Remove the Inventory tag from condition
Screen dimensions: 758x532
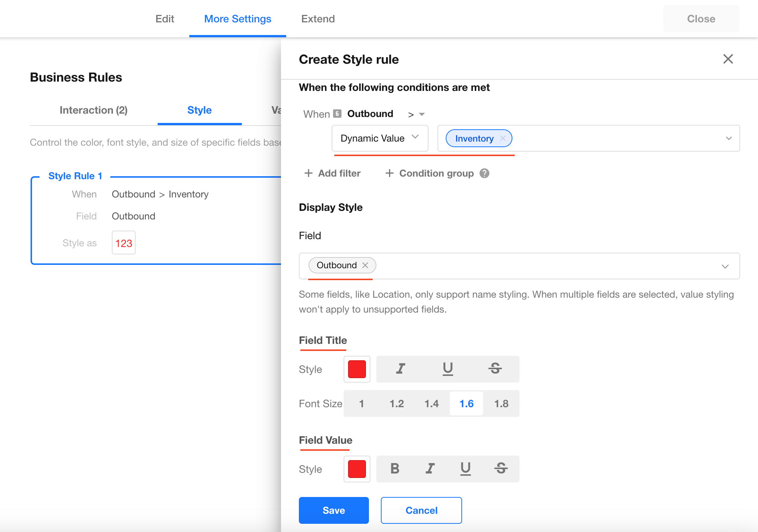coord(503,139)
